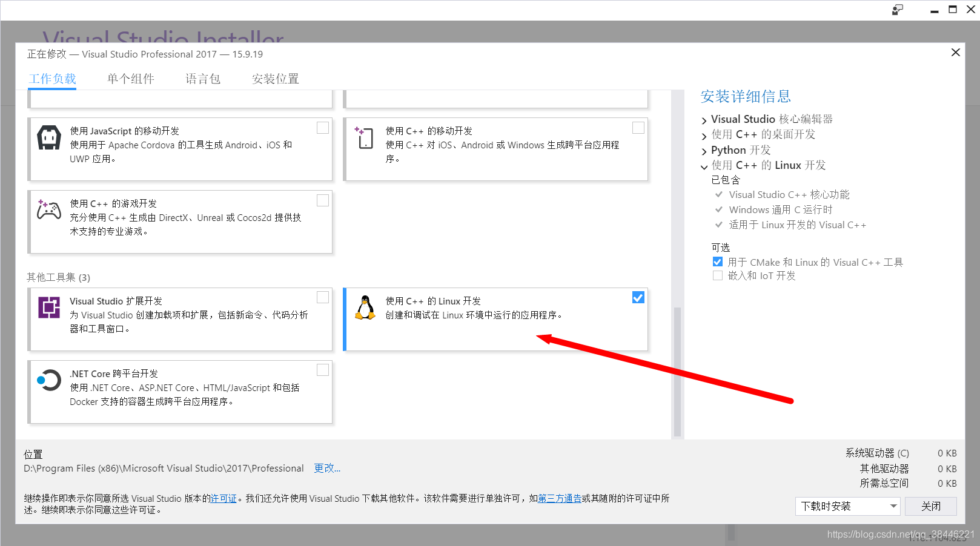Click the C++ game development controller icon
The width and height of the screenshot is (980, 546).
pyautogui.click(x=49, y=209)
